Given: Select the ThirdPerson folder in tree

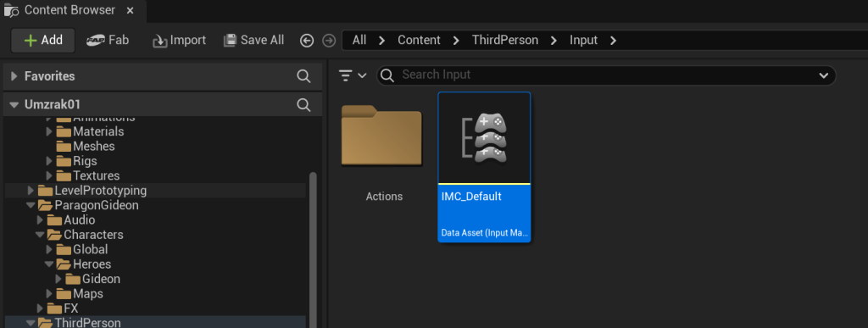Looking at the screenshot, I should [80, 322].
